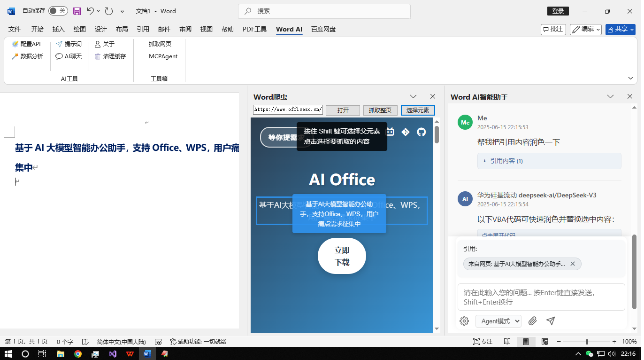Open the 提示词 tool

69,44
